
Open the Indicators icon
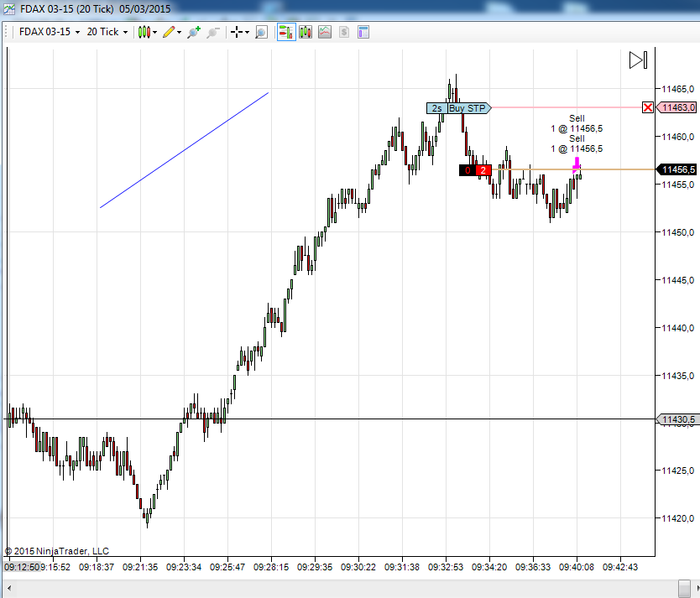[325, 32]
